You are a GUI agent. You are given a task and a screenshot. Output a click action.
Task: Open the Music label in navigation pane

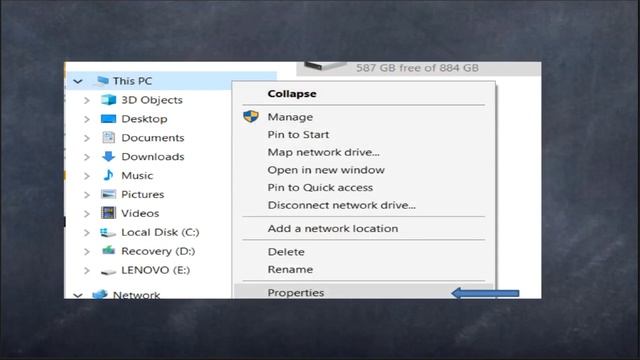tap(137, 176)
